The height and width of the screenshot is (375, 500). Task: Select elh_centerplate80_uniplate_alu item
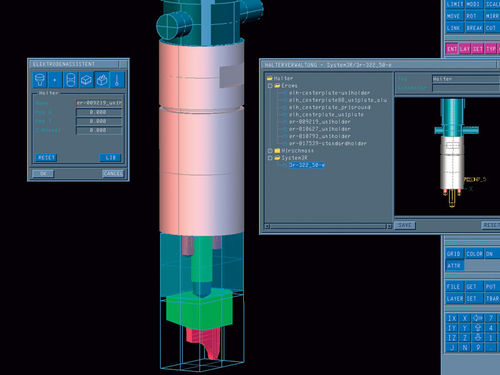point(338,100)
